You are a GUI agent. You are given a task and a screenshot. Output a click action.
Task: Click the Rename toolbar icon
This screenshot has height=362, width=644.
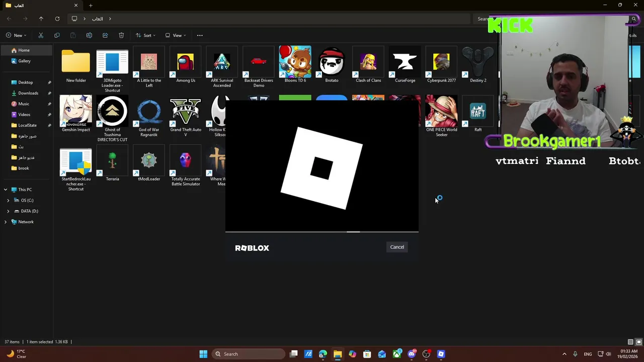point(89,35)
